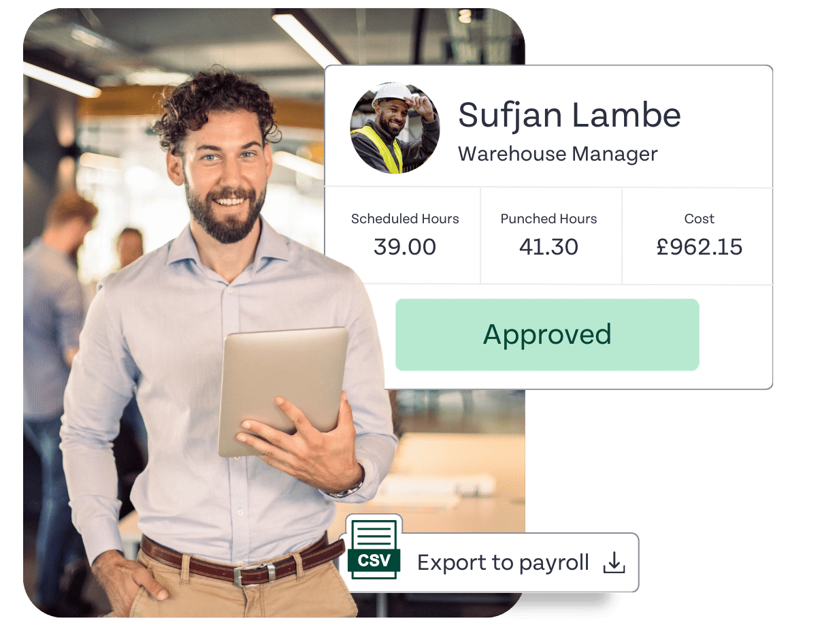Select the Warehouse Manager job title
Image resolution: width=822 pixels, height=644 pixels.
tap(557, 154)
